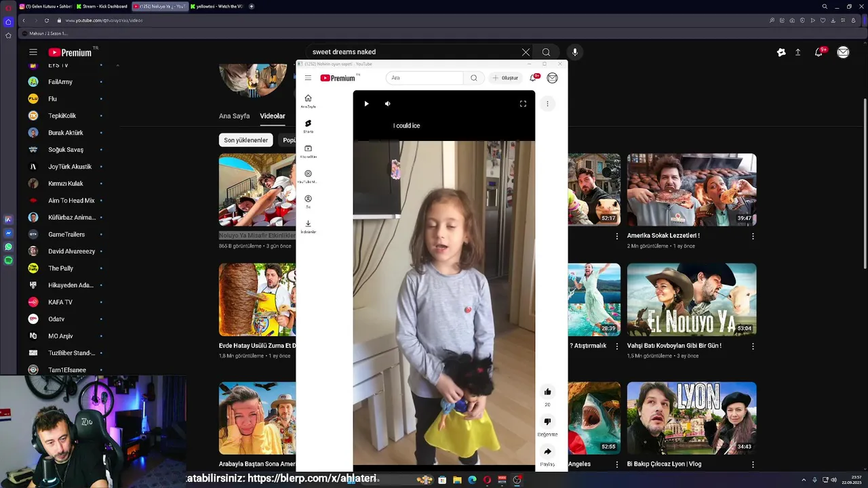
Task: Click Oluştur create button in popup
Action: pyautogui.click(x=506, y=78)
